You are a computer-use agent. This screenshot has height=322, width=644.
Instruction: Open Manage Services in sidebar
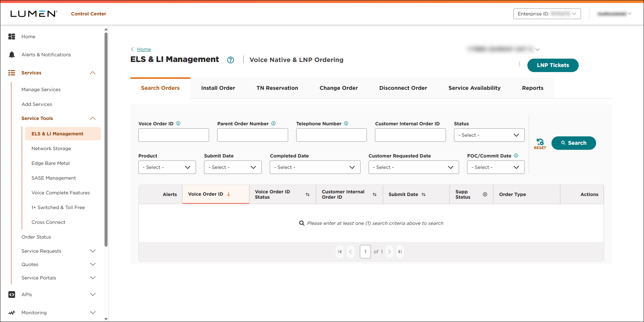pos(41,89)
